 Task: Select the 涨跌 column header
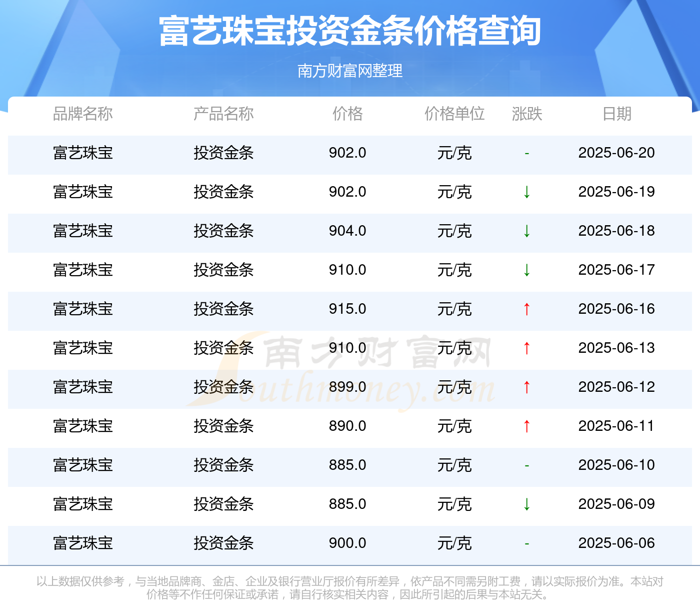point(527,114)
